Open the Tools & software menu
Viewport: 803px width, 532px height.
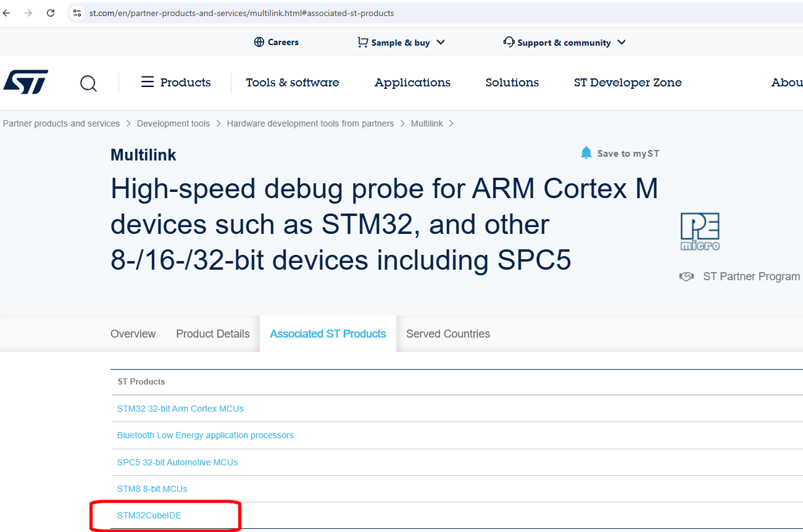coord(293,82)
